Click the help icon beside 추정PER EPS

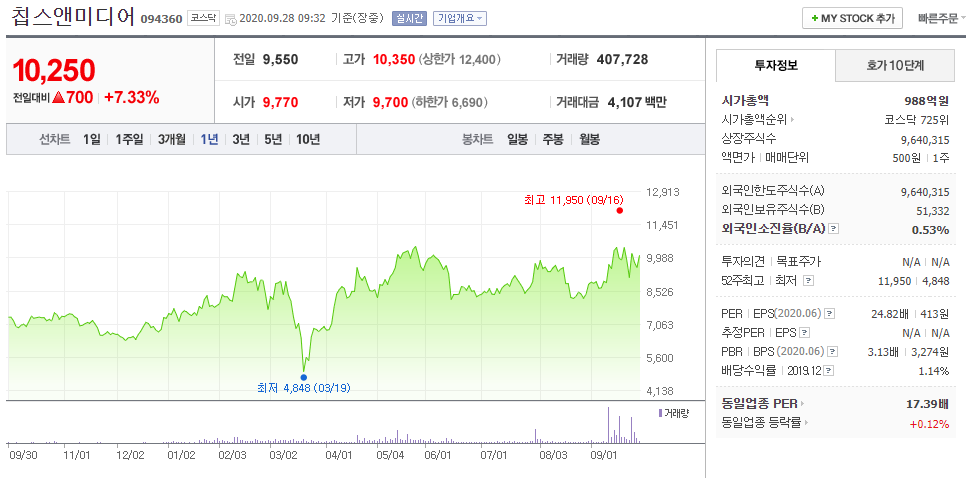point(805,332)
